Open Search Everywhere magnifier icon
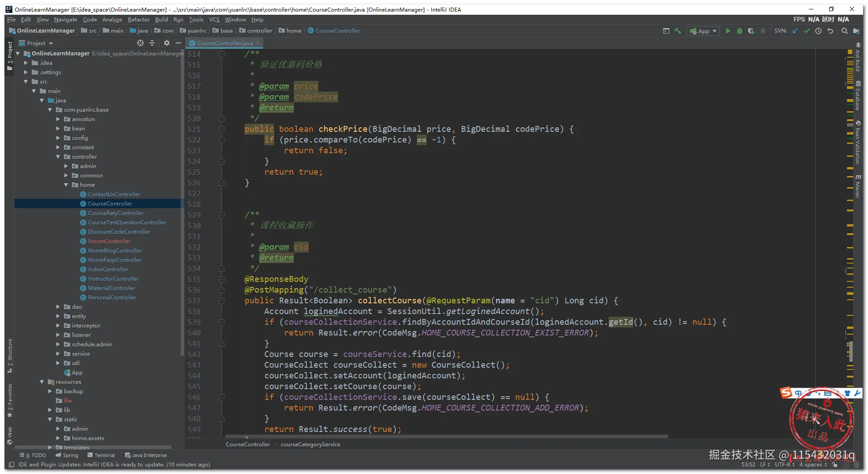868x474 pixels. point(844,31)
